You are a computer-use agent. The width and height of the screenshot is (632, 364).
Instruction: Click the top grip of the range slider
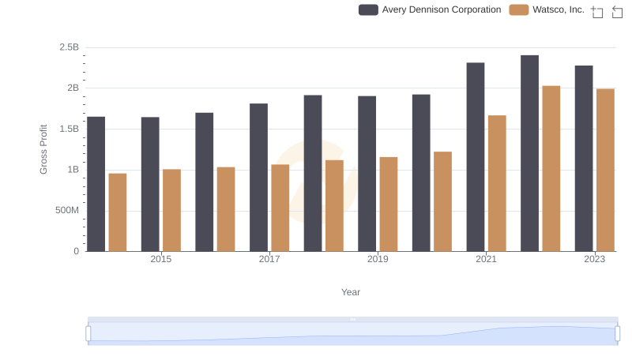352,319
